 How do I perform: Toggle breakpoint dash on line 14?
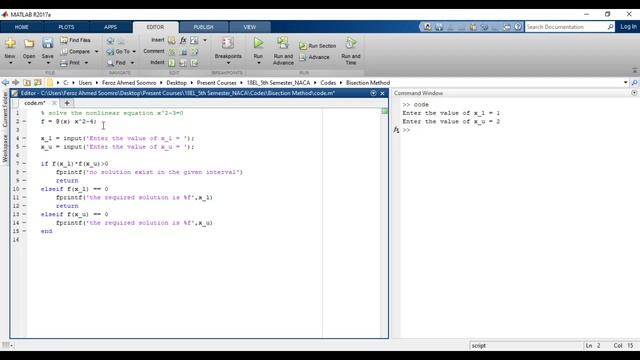(x=24, y=223)
